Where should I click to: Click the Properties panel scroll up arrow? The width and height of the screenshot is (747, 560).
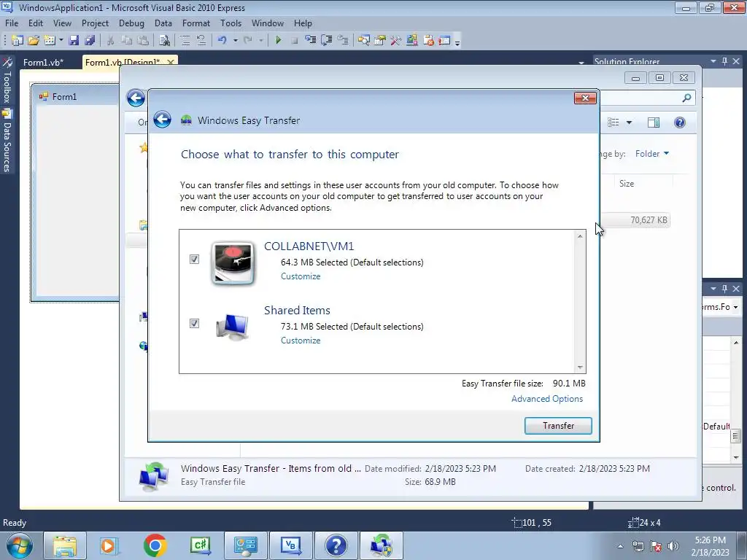tap(736, 343)
